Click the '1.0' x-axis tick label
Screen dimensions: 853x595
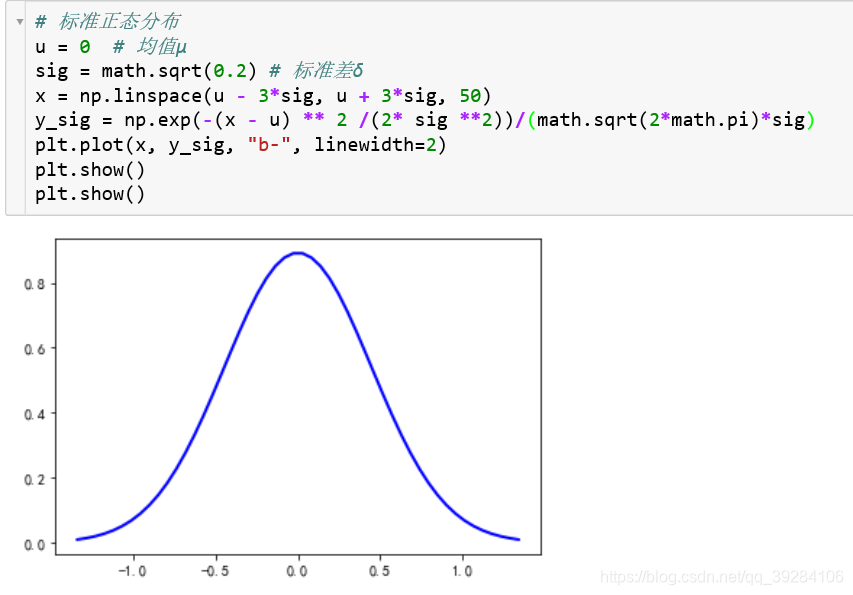(x=462, y=571)
